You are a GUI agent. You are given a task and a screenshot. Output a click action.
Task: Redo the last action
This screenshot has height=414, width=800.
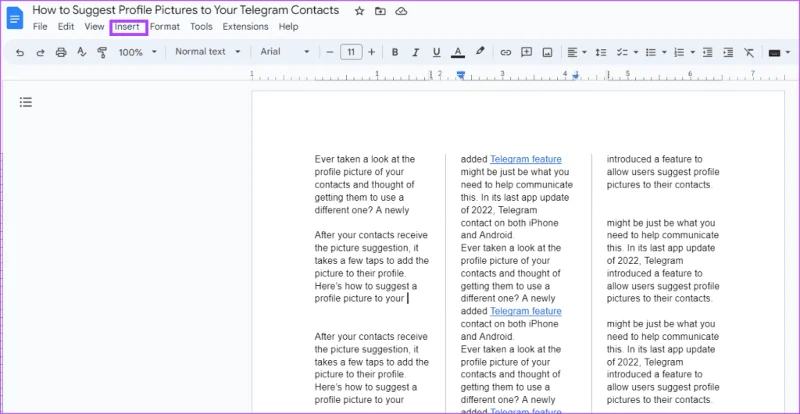(40, 52)
